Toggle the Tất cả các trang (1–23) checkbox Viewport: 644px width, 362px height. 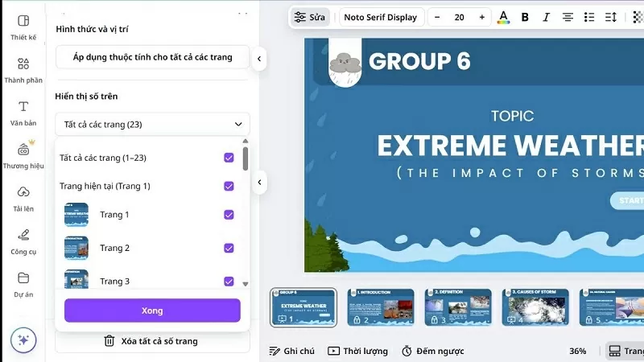coord(229,158)
